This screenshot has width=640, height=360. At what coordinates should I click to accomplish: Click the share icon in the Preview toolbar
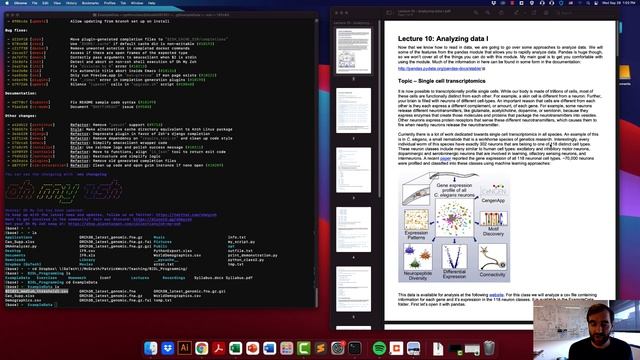pyautogui.click(x=501, y=13)
